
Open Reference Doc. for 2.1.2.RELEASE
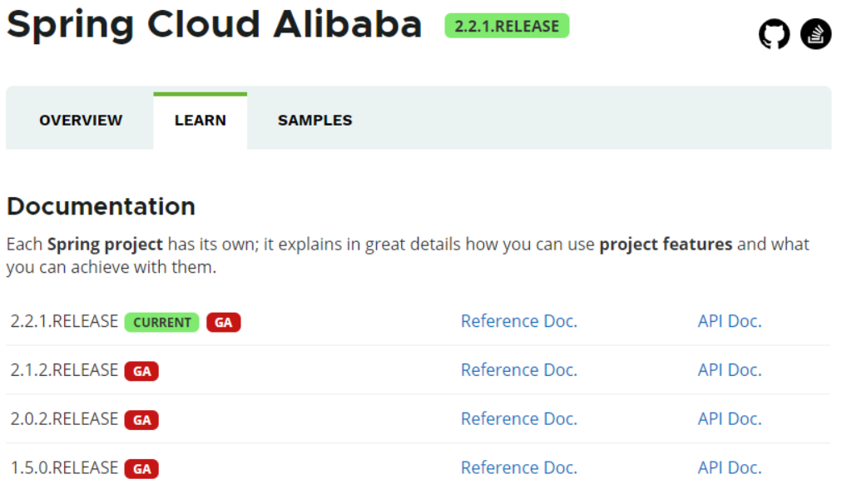pos(519,370)
